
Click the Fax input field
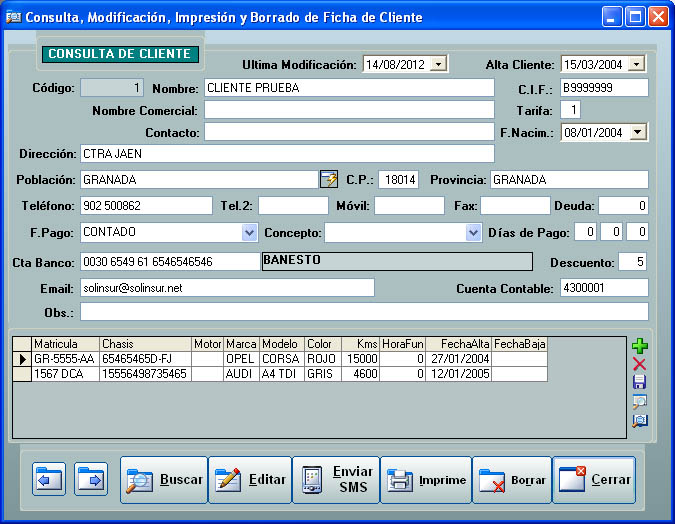515,205
